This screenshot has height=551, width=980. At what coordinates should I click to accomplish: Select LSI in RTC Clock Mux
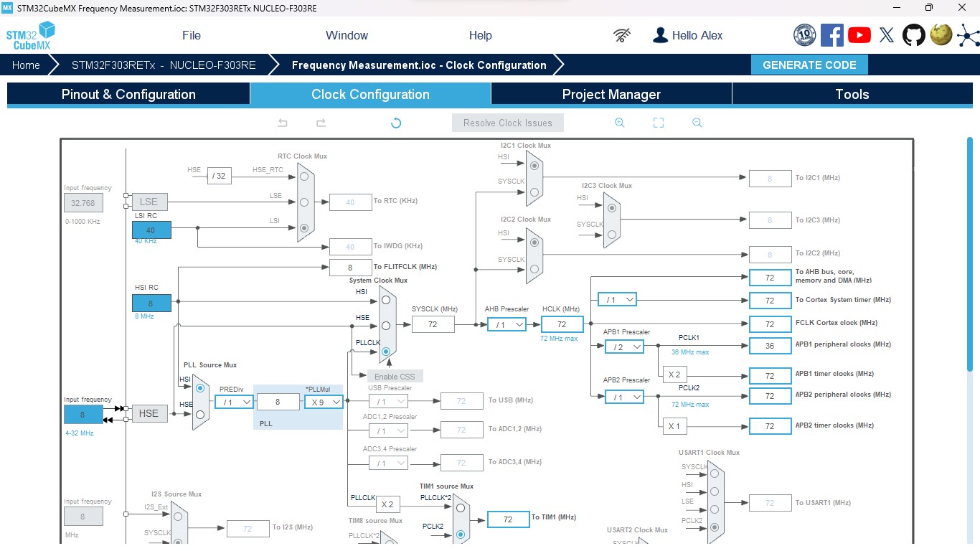pyautogui.click(x=305, y=227)
